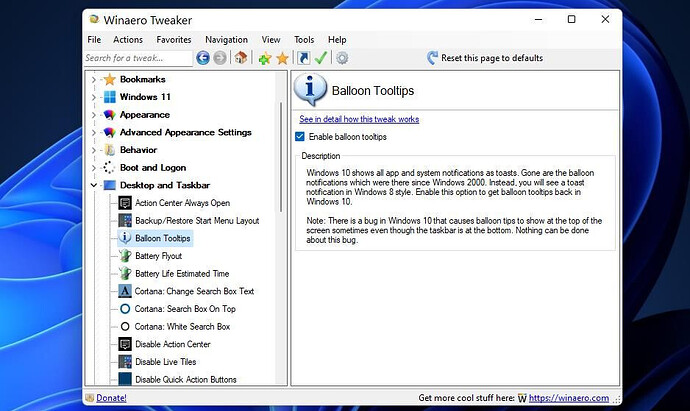Open See in detail how this tweak works link
The height and width of the screenshot is (411, 690).
tap(359, 119)
